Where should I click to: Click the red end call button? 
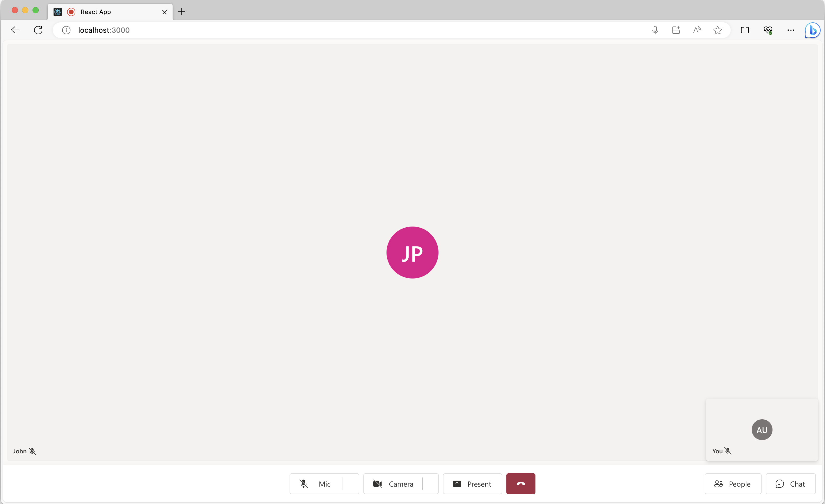click(x=520, y=483)
